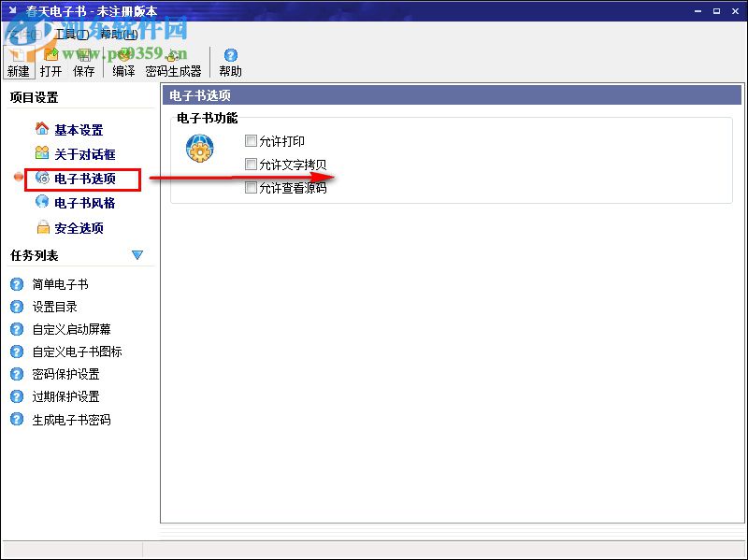Minimize the 春天电子书 window
Viewport: 748px width, 560px height.
tap(698, 10)
